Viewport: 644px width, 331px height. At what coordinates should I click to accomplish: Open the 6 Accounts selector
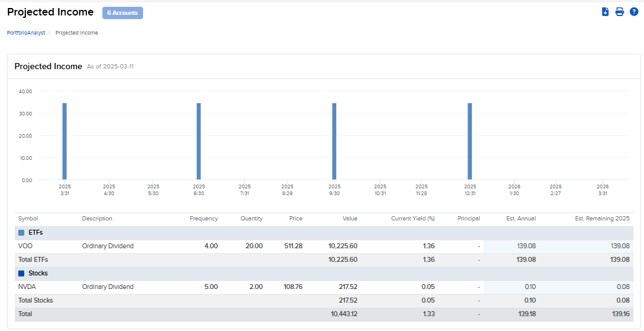click(x=122, y=13)
